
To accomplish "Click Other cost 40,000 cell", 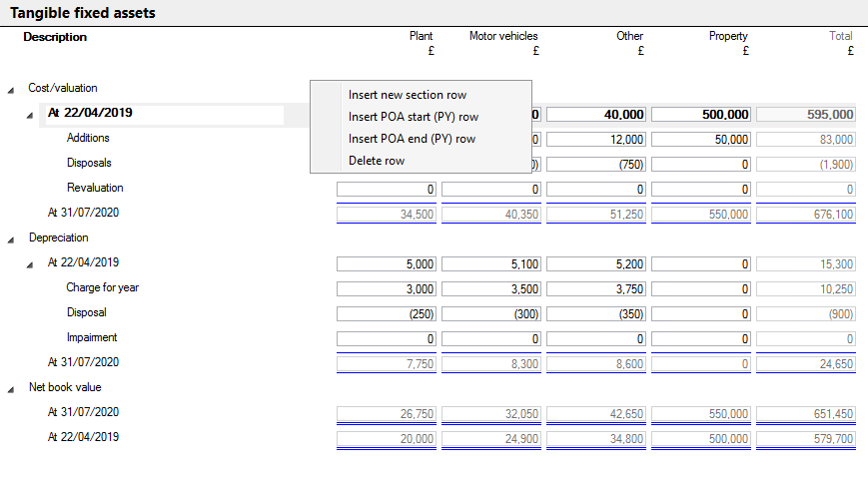I will tap(596, 115).
